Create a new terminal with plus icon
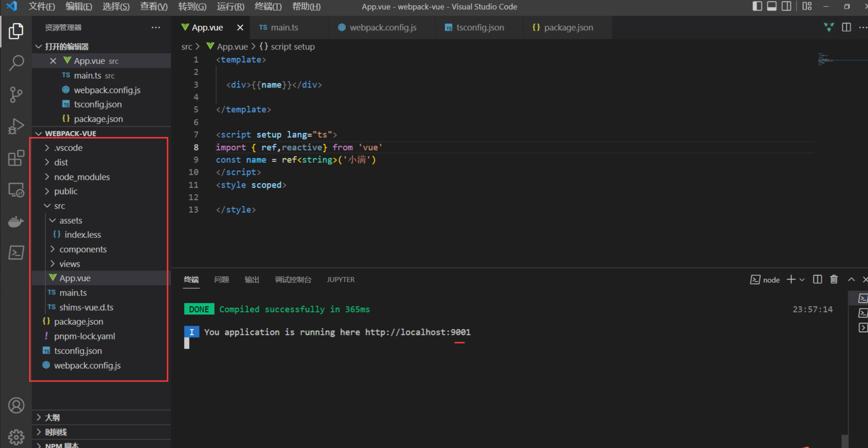 [791, 279]
